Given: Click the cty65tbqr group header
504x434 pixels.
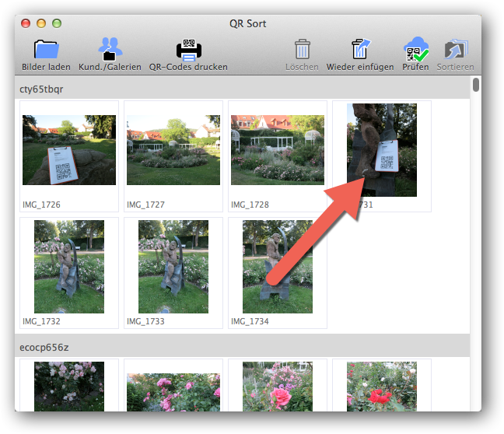Looking at the screenshot, I should [242, 89].
